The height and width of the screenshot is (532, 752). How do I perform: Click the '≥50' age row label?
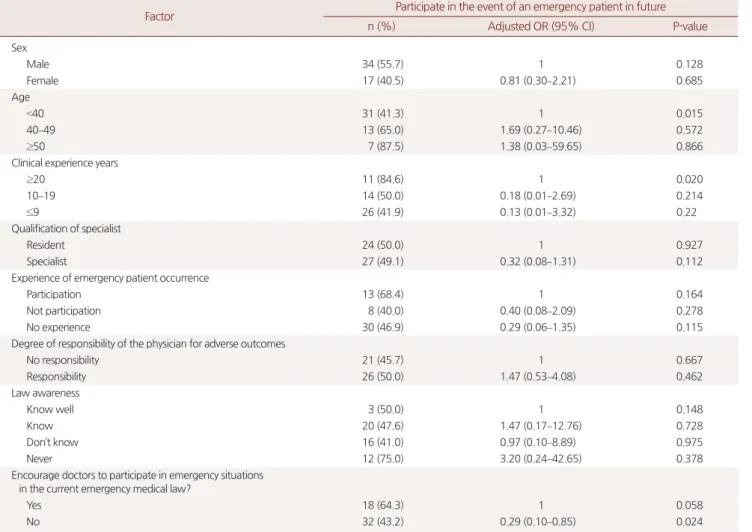coord(35,146)
